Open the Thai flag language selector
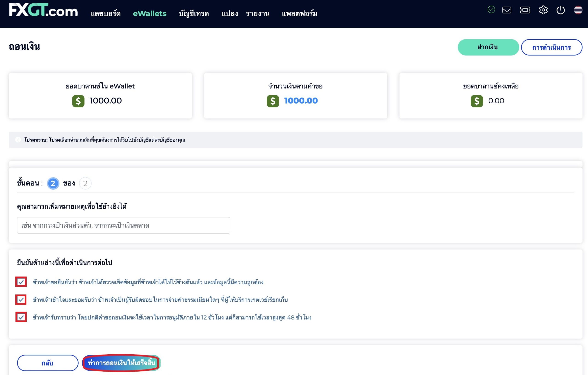Image resolution: width=588 pixels, height=375 pixels. coord(578,10)
